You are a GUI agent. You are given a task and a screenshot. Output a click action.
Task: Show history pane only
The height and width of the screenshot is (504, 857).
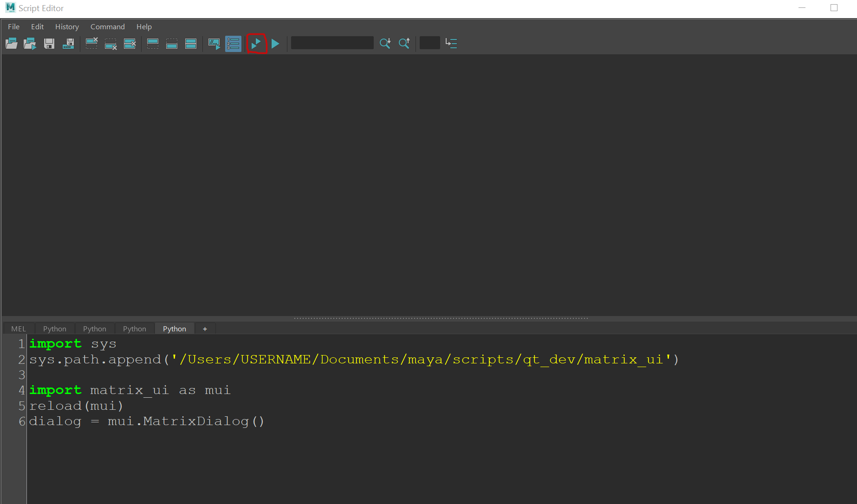[x=153, y=44]
